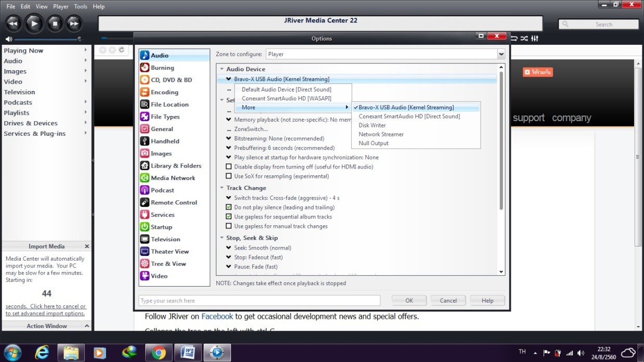The image size is (644, 362).
Task: Skip to the next track
Action: click(74, 23)
